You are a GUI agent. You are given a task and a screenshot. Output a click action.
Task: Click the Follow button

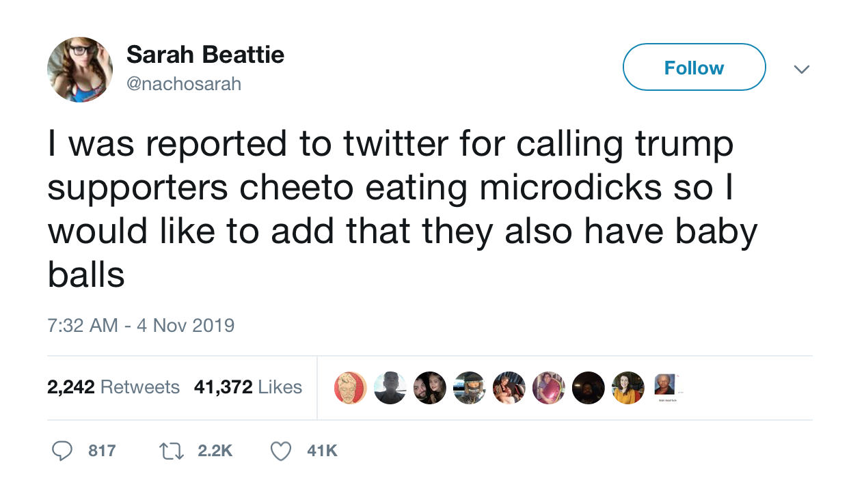click(x=694, y=68)
